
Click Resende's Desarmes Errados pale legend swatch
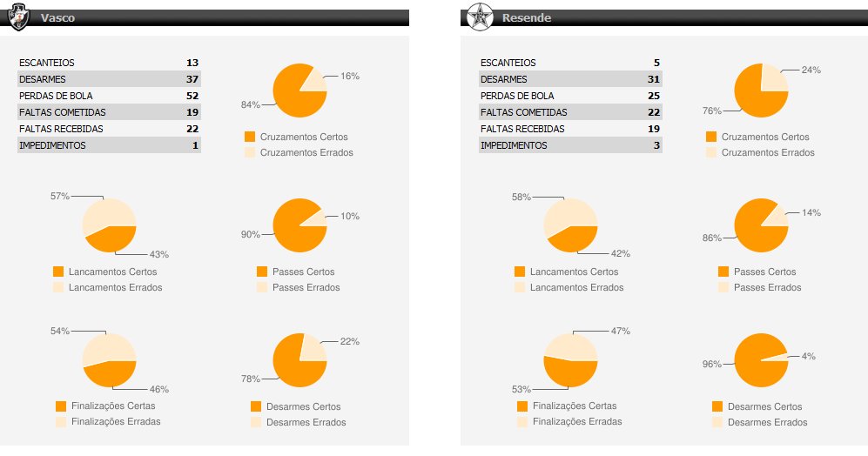click(717, 422)
